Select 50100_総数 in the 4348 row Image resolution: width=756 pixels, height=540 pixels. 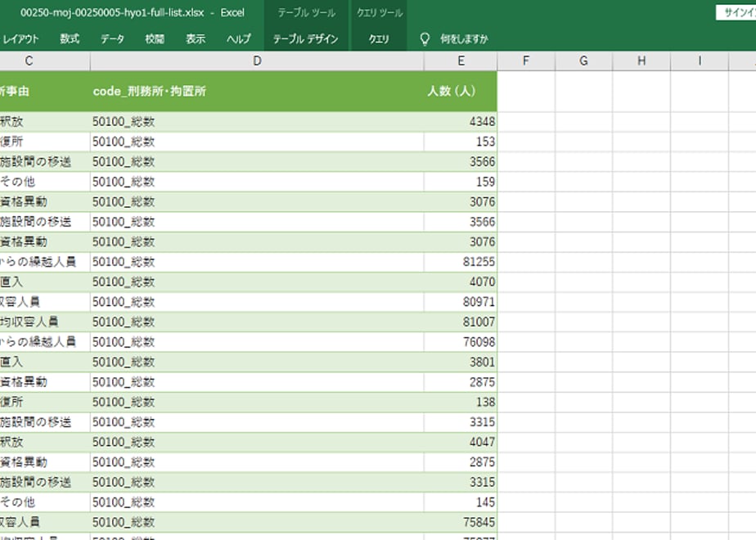point(257,121)
